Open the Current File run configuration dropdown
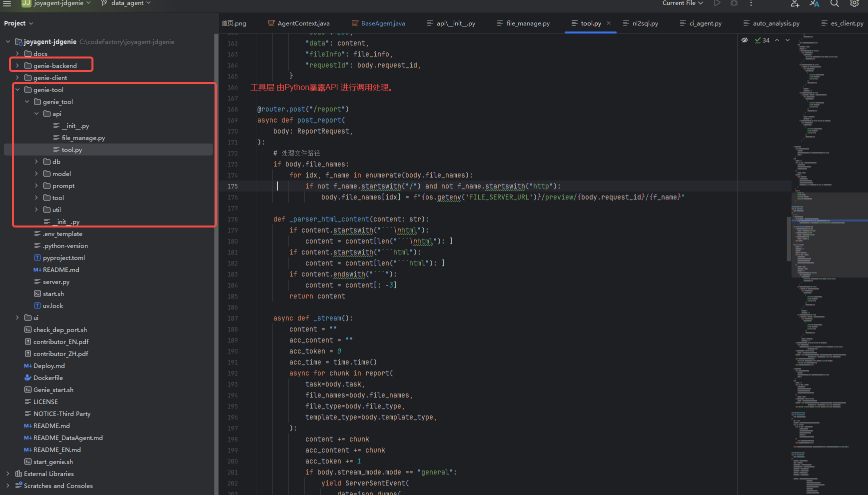This screenshot has height=495, width=868. click(x=683, y=3)
